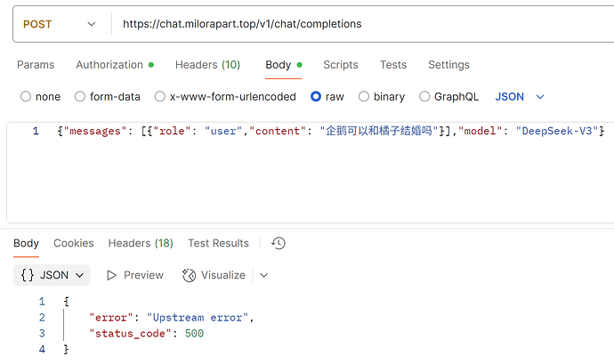This screenshot has height=364, width=614.
Task: Click the opening brace on response line 1
Action: coord(66,302)
